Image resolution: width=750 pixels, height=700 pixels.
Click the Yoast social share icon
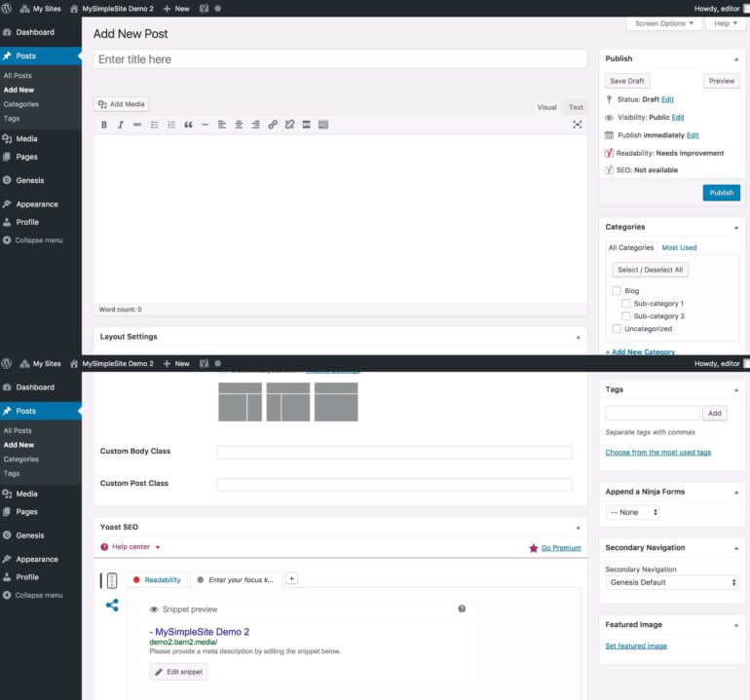(112, 605)
